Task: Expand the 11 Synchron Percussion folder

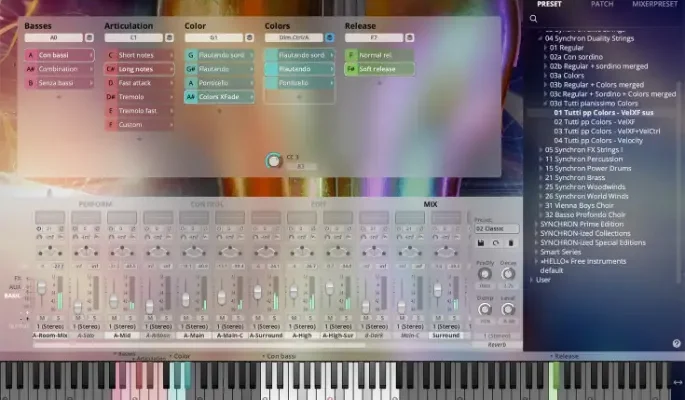Action: pos(541,159)
